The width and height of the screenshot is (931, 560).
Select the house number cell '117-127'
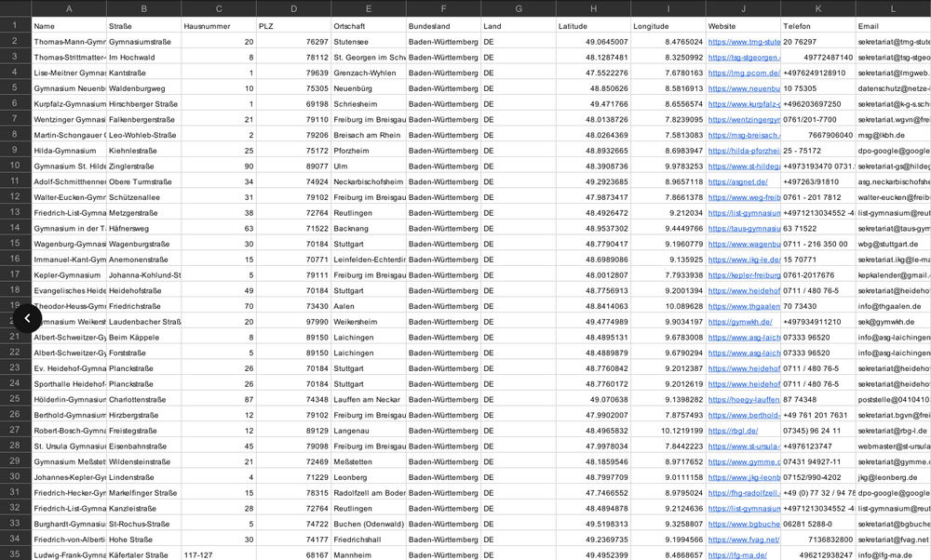coord(219,555)
